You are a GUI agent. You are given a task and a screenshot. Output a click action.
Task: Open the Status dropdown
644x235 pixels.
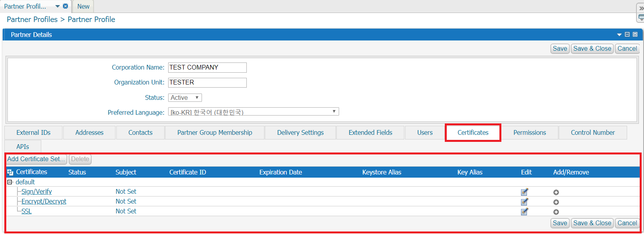(185, 98)
